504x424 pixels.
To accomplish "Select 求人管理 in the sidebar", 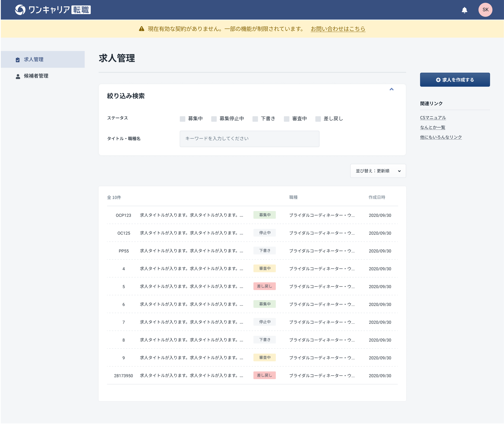I will pos(34,59).
